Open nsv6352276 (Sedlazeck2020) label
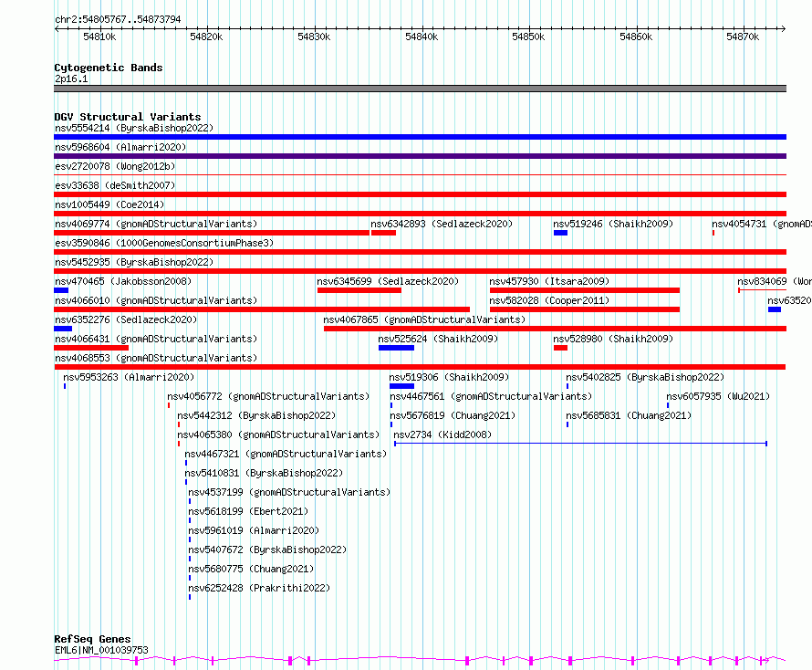812x670 pixels. click(126, 319)
